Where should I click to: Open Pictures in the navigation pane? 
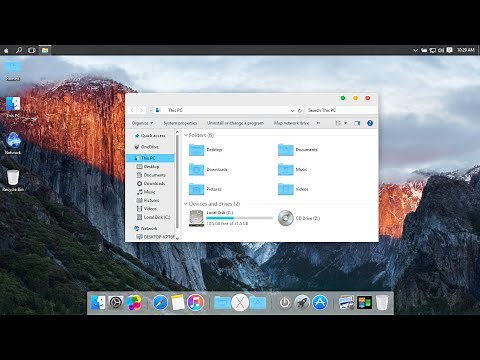148,200
